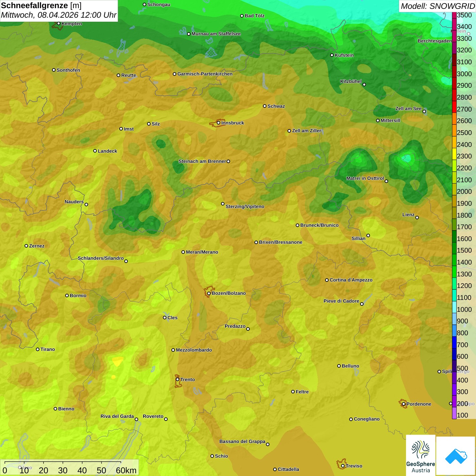Screen dimensions: 476x476
Task: Click the Schio label
Action: pos(221,456)
